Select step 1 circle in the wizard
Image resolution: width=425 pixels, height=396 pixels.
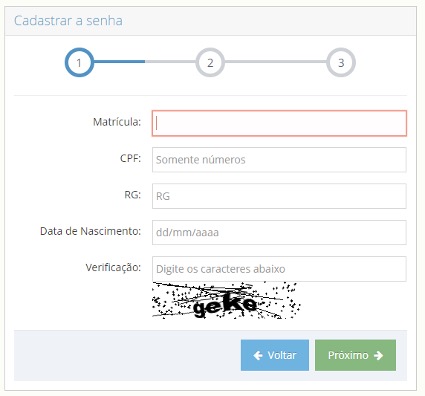tap(79, 62)
